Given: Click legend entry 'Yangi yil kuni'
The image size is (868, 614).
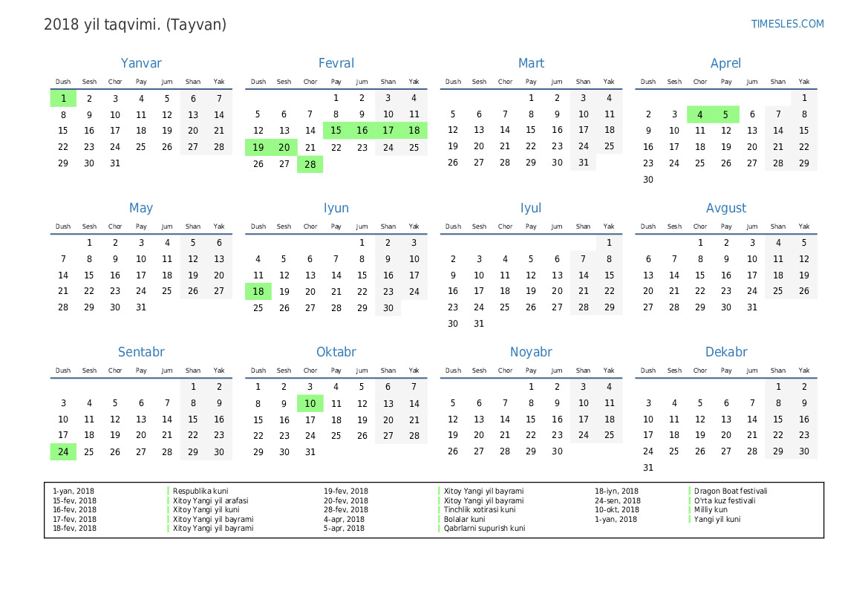Looking at the screenshot, I should coord(717,519).
